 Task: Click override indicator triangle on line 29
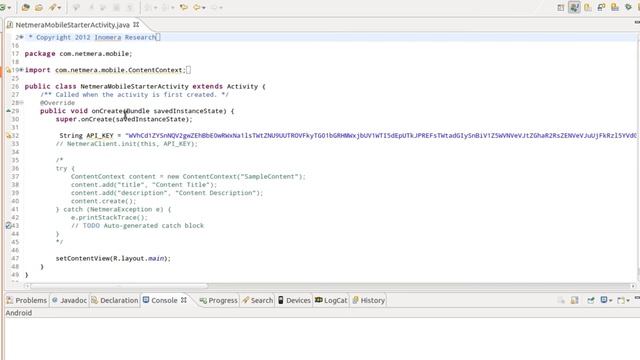[x=9, y=111]
